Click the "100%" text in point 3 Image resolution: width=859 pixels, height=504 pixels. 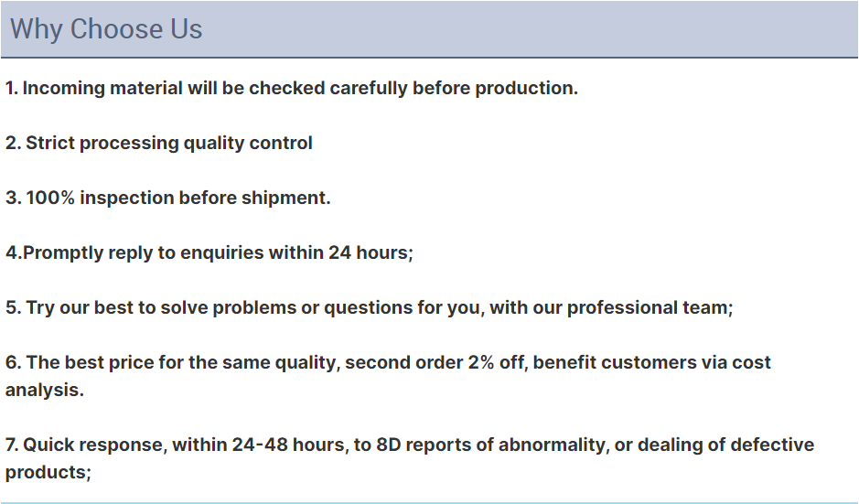(49, 198)
